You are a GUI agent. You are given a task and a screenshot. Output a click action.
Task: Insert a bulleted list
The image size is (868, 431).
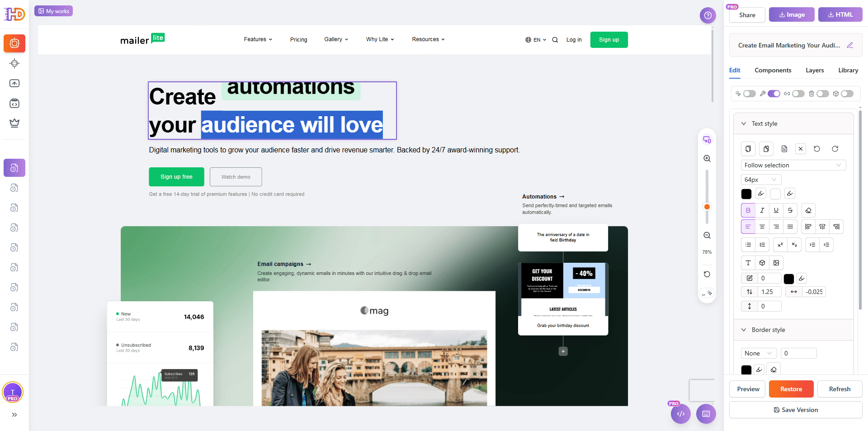748,245
